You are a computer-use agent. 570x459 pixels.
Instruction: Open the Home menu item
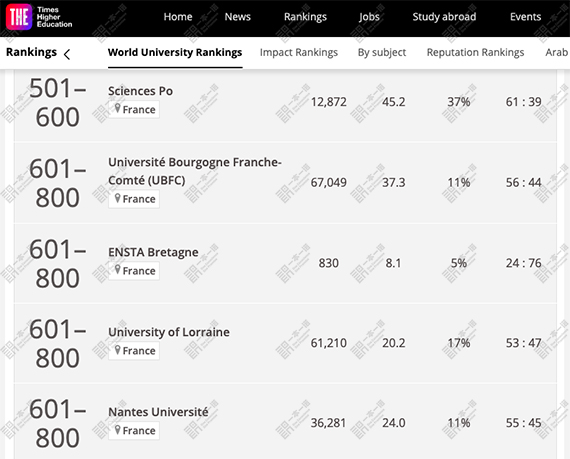click(x=178, y=17)
